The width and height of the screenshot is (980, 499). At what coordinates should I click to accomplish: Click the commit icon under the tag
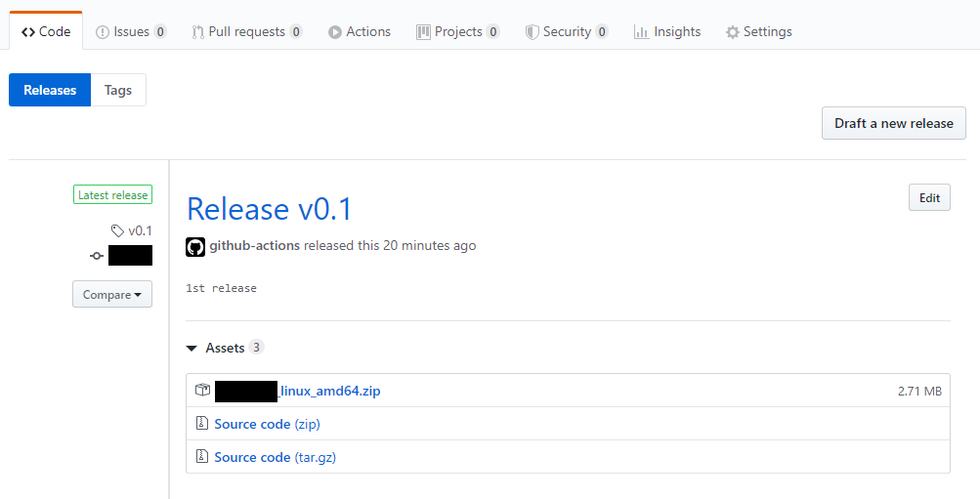click(x=97, y=256)
